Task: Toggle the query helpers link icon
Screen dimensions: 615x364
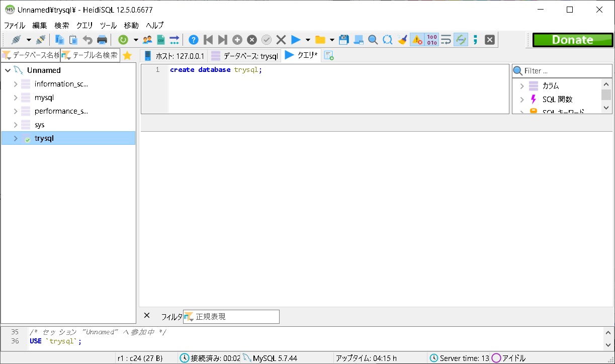Action: pos(461,40)
